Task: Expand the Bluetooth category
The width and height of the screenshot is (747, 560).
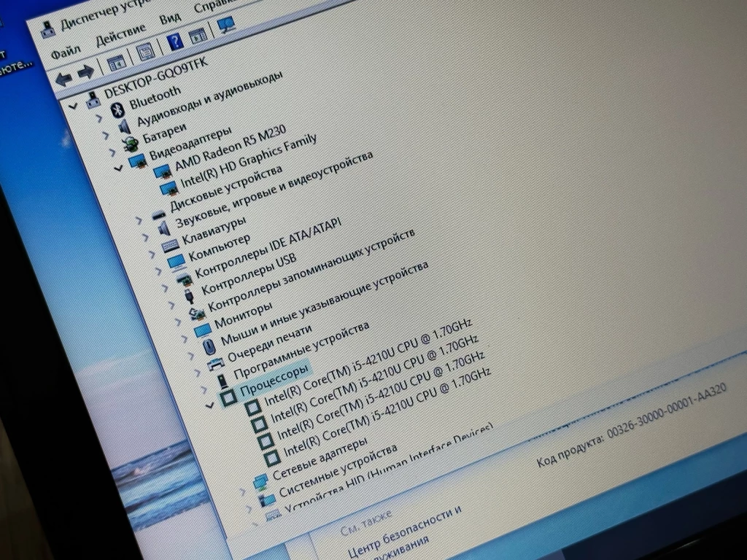Action: [x=99, y=117]
